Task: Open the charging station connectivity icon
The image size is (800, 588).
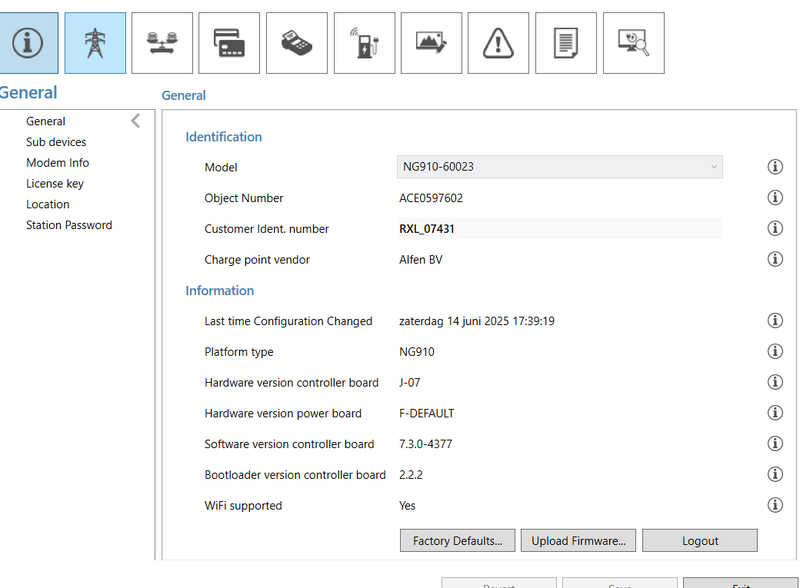Action: (x=365, y=43)
